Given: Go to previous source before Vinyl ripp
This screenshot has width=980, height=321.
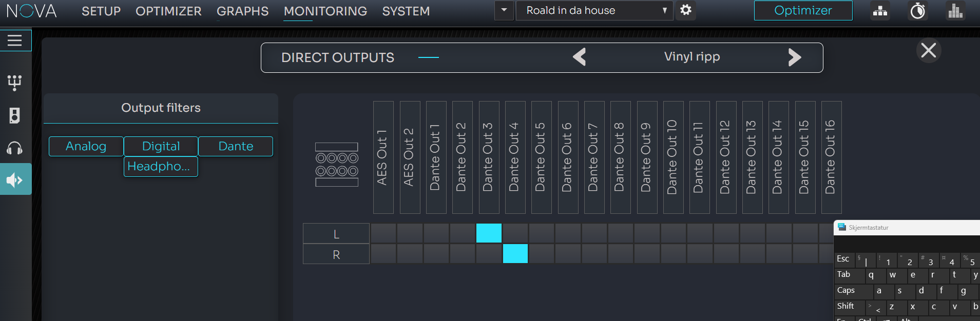Looking at the screenshot, I should 580,57.
